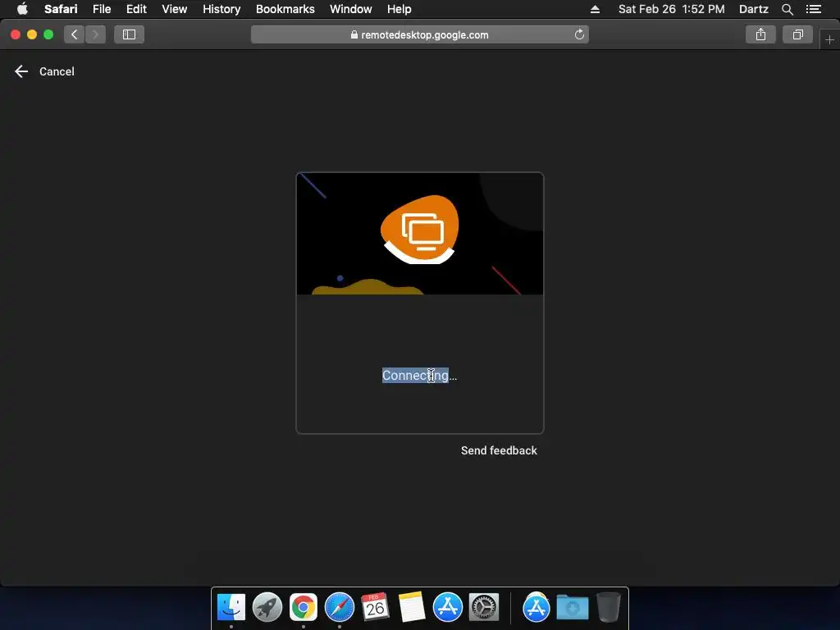
Task: Go back with Safari's back chevron
Action: click(x=75, y=34)
